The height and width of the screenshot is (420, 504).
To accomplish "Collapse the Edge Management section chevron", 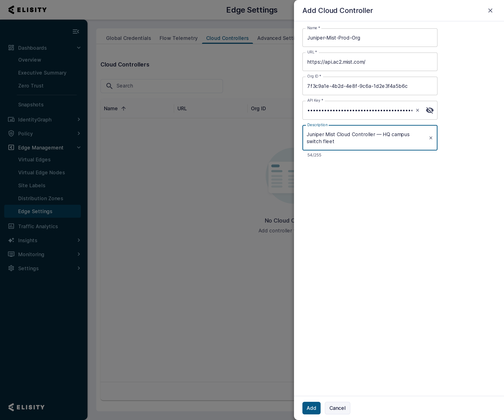I will [x=79, y=148].
